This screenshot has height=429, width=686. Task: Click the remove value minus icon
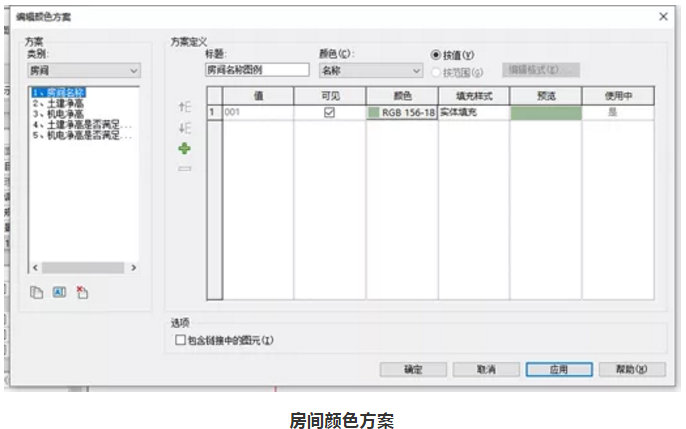[185, 169]
